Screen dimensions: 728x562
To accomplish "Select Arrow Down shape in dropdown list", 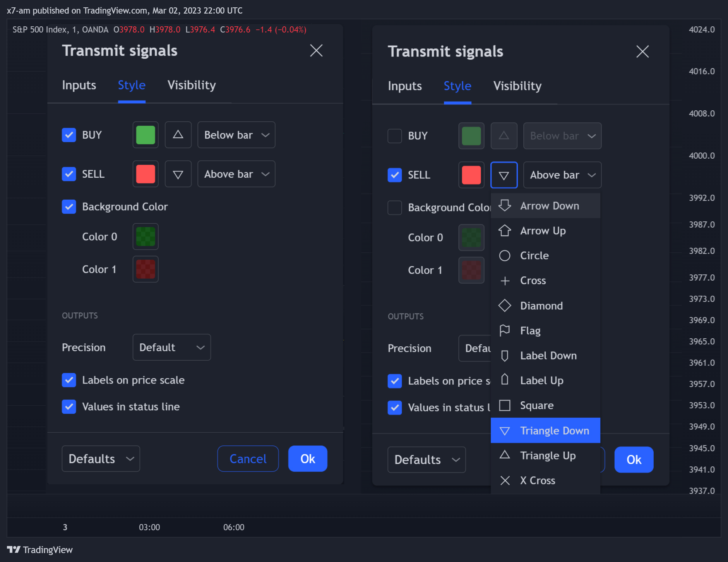I will pos(545,206).
